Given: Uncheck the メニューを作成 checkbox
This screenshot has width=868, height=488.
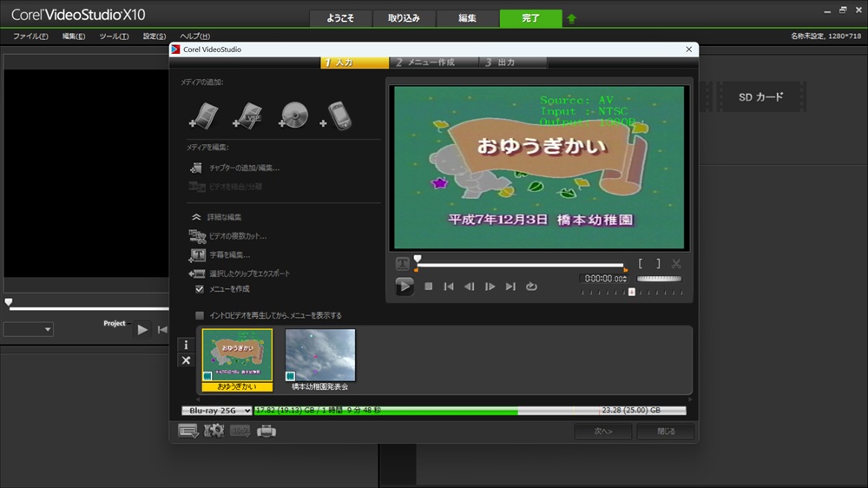Looking at the screenshot, I should pyautogui.click(x=200, y=289).
